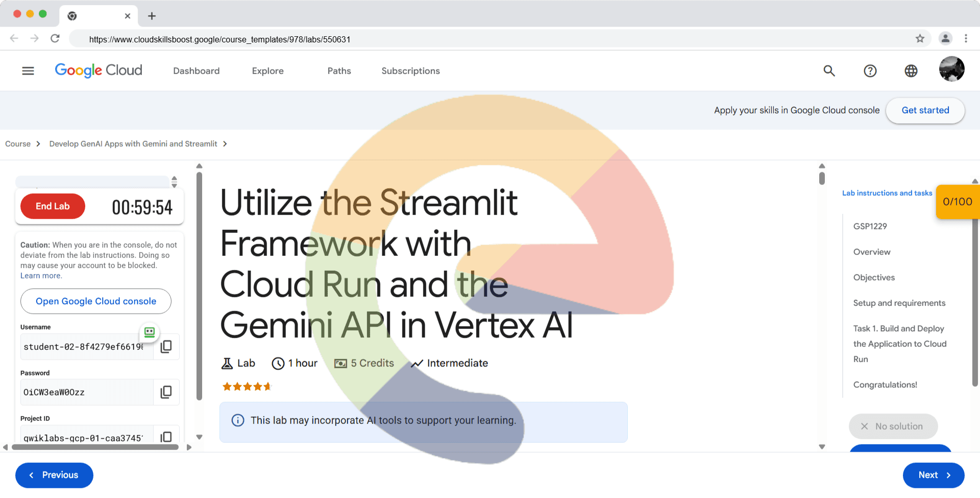The width and height of the screenshot is (980, 498).
Task: Jump to Setup and requirements section
Action: (x=899, y=303)
